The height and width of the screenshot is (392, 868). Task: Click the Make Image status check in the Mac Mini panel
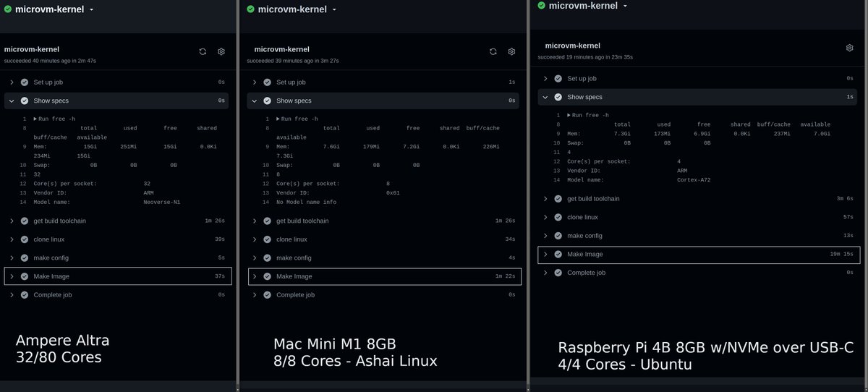[268, 276]
